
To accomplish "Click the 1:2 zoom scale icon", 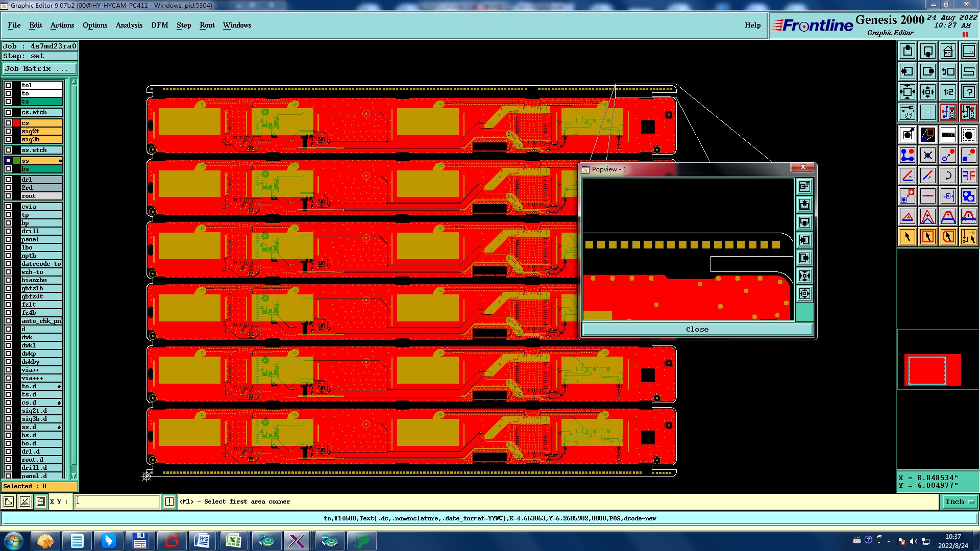I will tap(948, 92).
